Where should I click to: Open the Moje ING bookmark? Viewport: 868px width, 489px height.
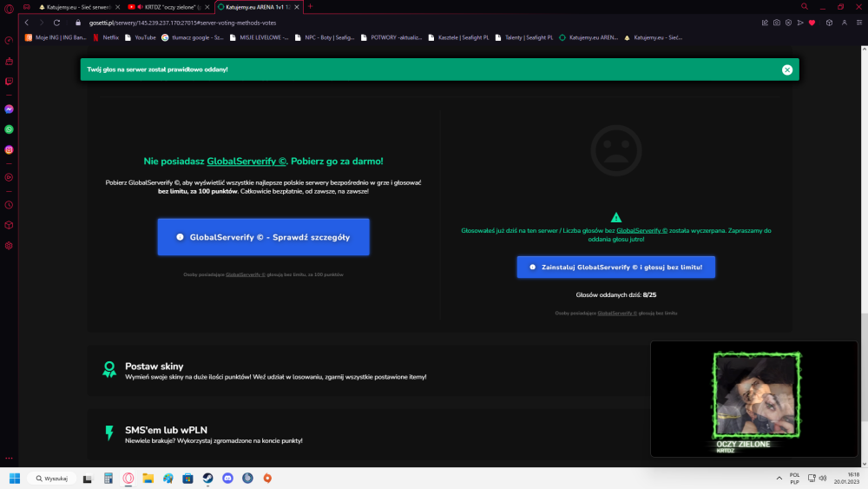tap(56, 37)
